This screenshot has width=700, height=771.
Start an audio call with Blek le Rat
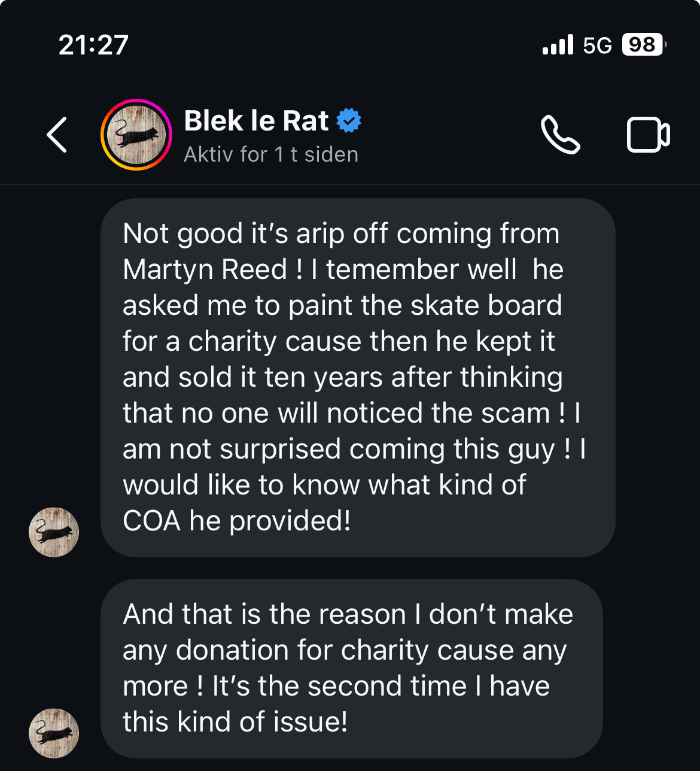pos(561,135)
